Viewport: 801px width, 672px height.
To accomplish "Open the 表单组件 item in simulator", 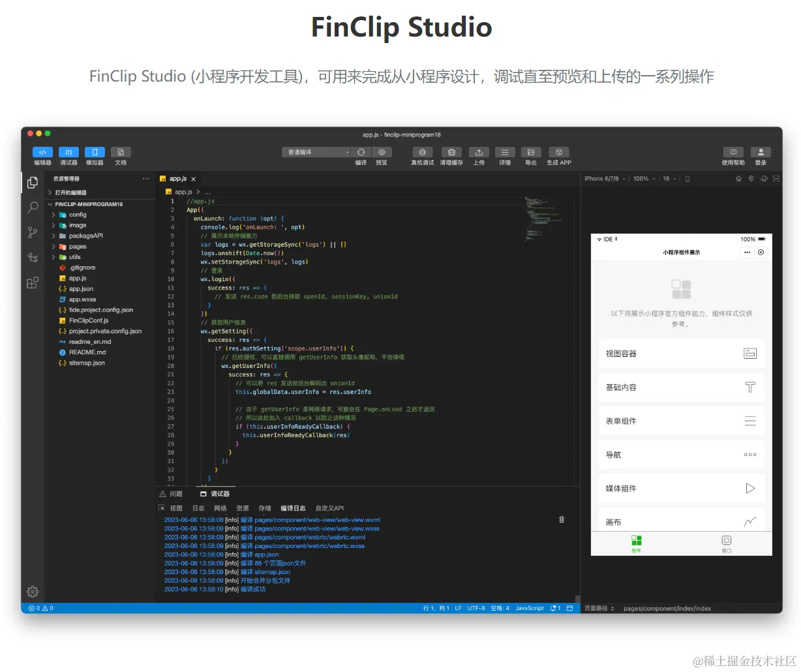I will pyautogui.click(x=681, y=421).
